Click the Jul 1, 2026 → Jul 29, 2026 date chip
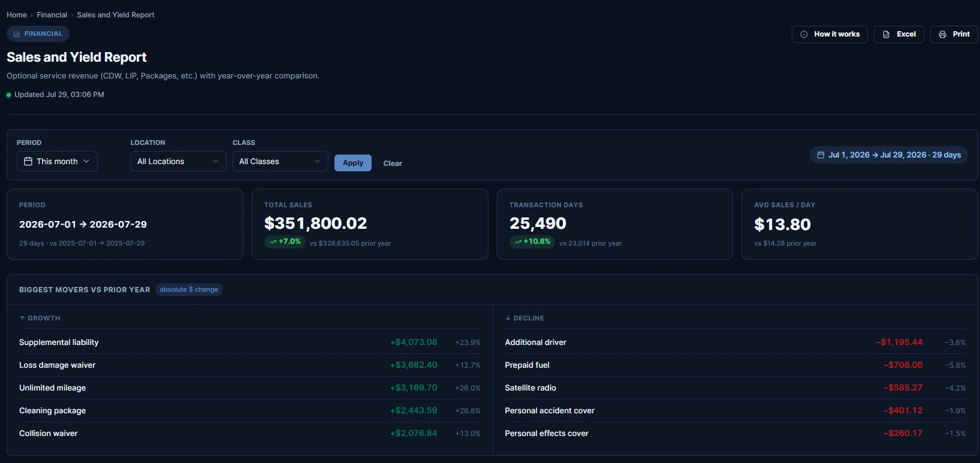 (888, 155)
